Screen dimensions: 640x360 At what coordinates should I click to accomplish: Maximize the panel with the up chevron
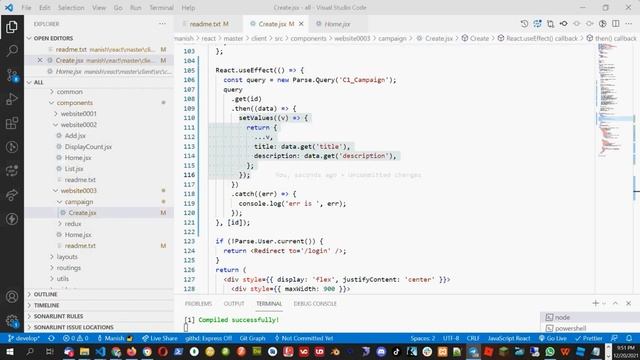click(x=615, y=303)
